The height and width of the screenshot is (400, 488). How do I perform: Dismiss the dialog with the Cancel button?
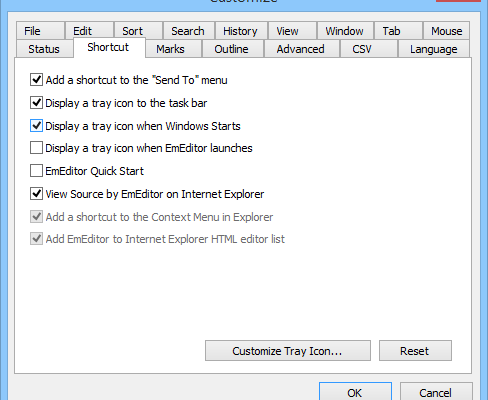[436, 392]
